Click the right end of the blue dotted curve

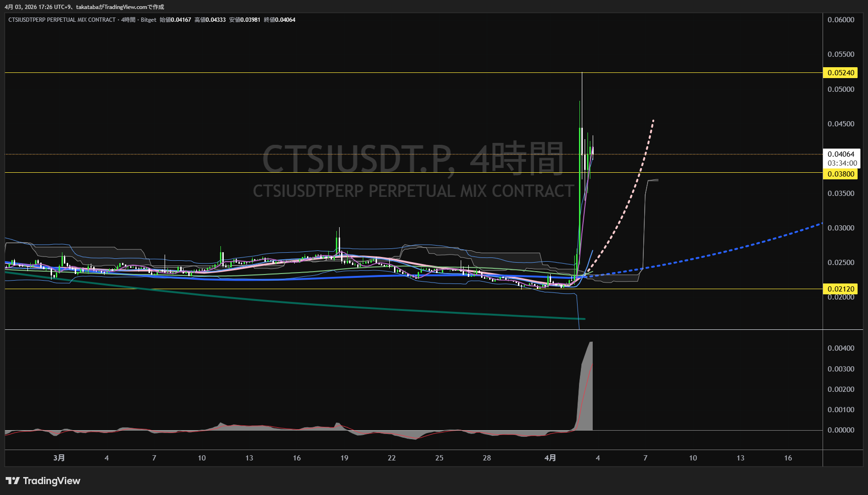(x=820, y=224)
